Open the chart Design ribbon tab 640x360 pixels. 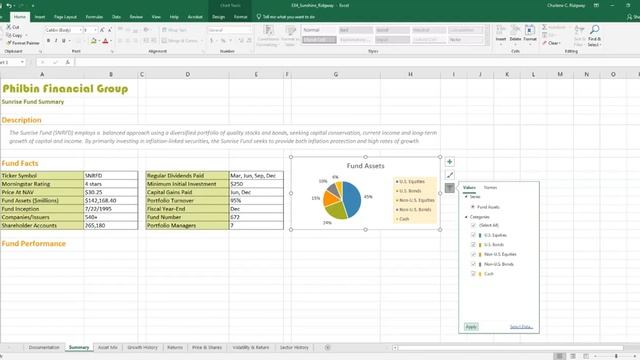coord(218,17)
